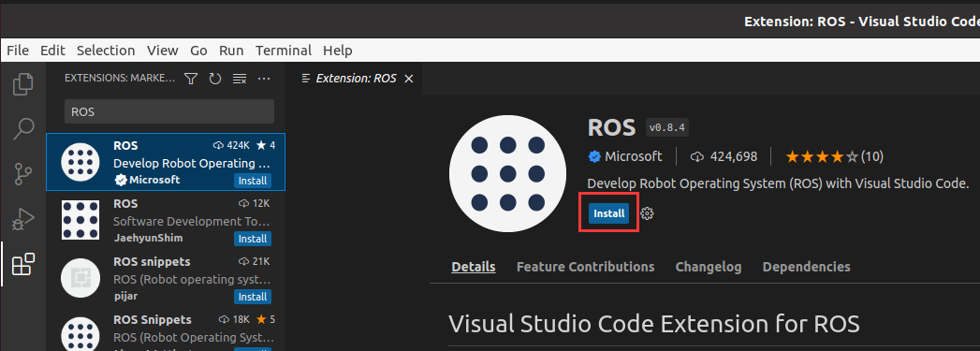Image resolution: width=980 pixels, height=351 pixels.
Task: Show the Dependencies tab
Action: coord(806,267)
